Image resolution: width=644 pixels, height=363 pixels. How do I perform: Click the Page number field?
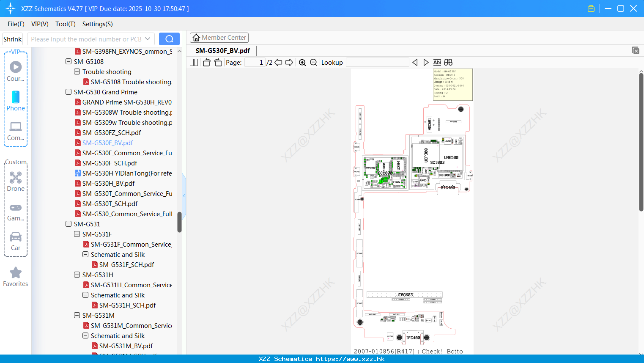pyautogui.click(x=255, y=62)
